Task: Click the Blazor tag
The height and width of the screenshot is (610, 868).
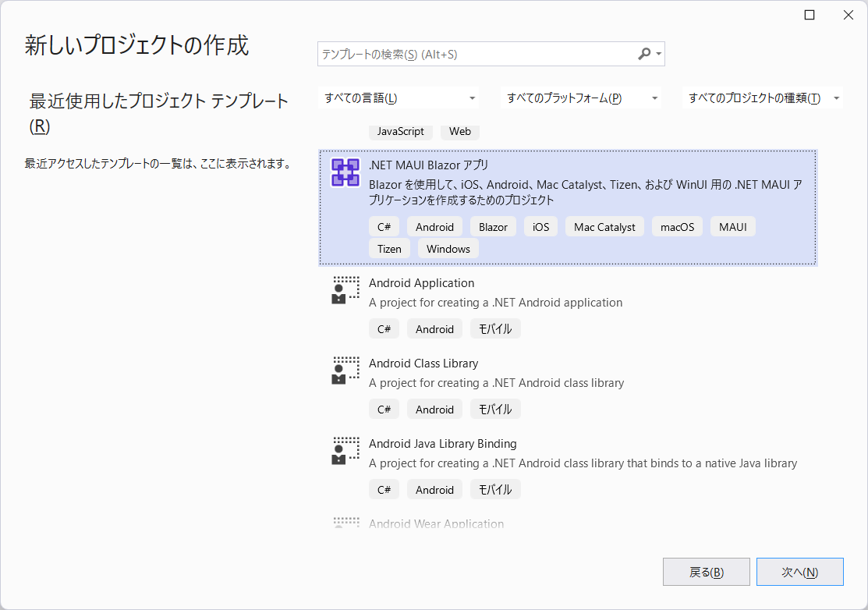Action: pos(493,227)
